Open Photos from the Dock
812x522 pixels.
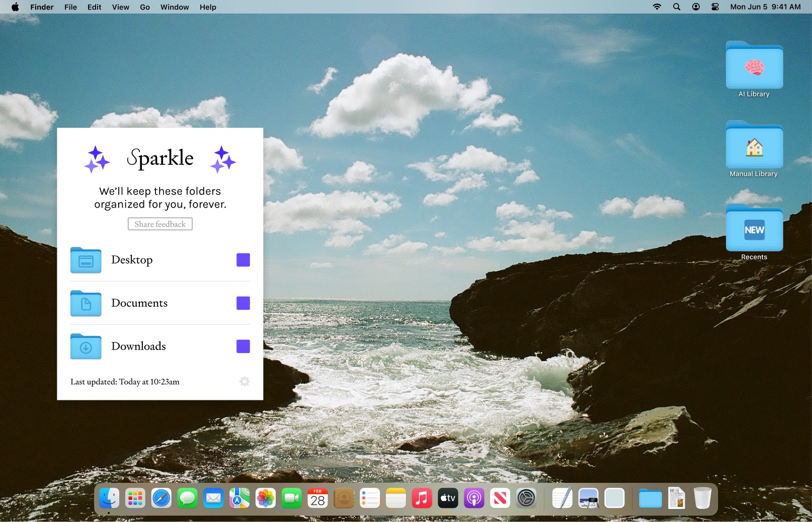[266, 498]
